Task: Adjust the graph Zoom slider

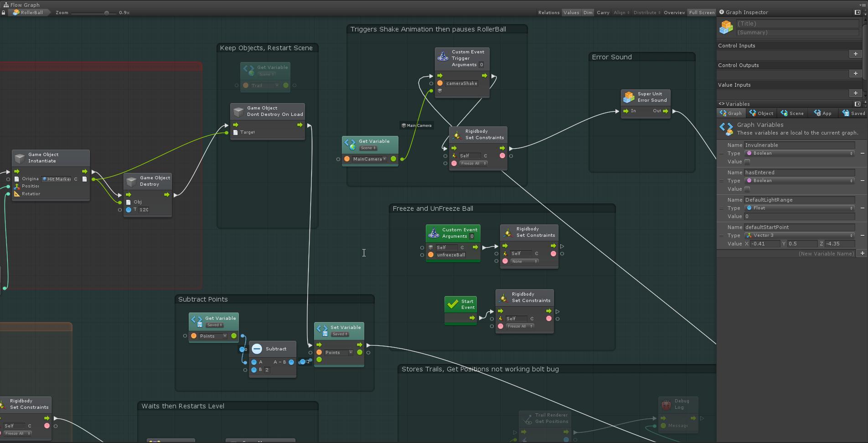Action: 106,13
